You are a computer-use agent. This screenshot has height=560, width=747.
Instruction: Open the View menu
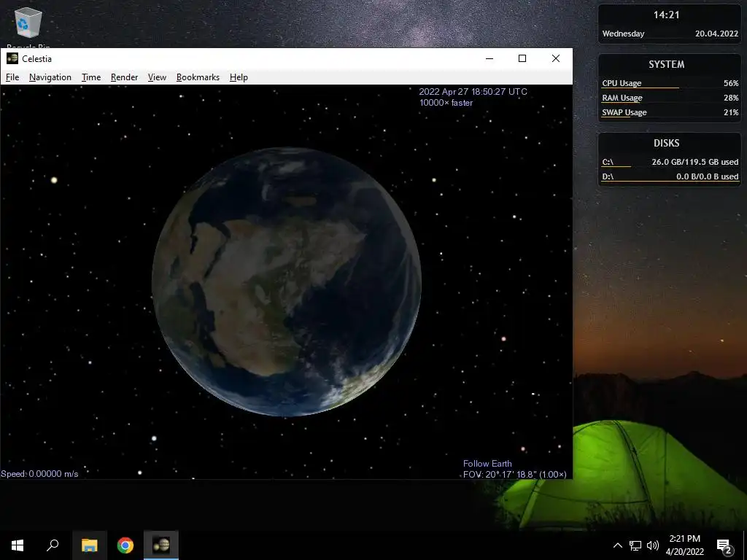(157, 77)
